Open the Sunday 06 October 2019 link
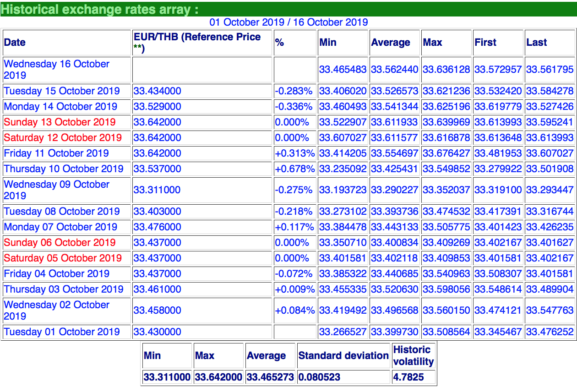The height and width of the screenshot is (392, 577). 60,243
